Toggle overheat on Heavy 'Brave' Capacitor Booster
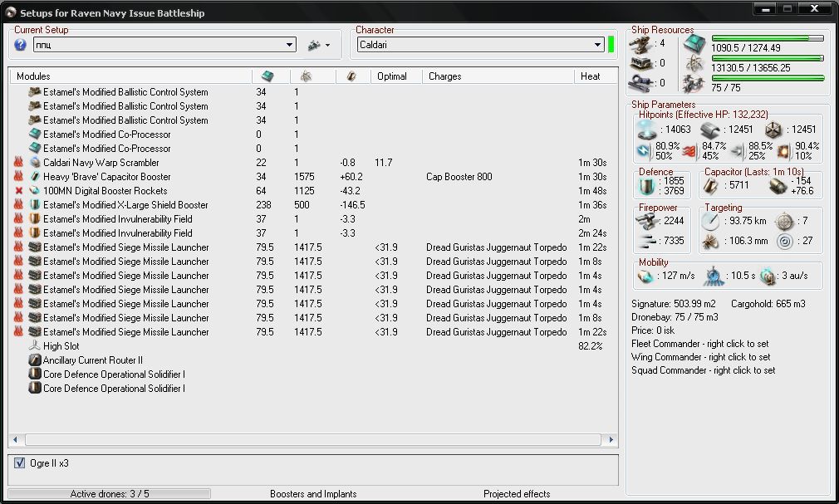The image size is (839, 504). (x=18, y=177)
